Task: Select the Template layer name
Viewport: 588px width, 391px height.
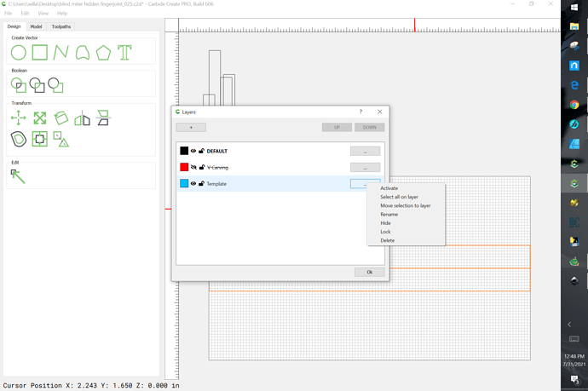Action: (x=216, y=184)
